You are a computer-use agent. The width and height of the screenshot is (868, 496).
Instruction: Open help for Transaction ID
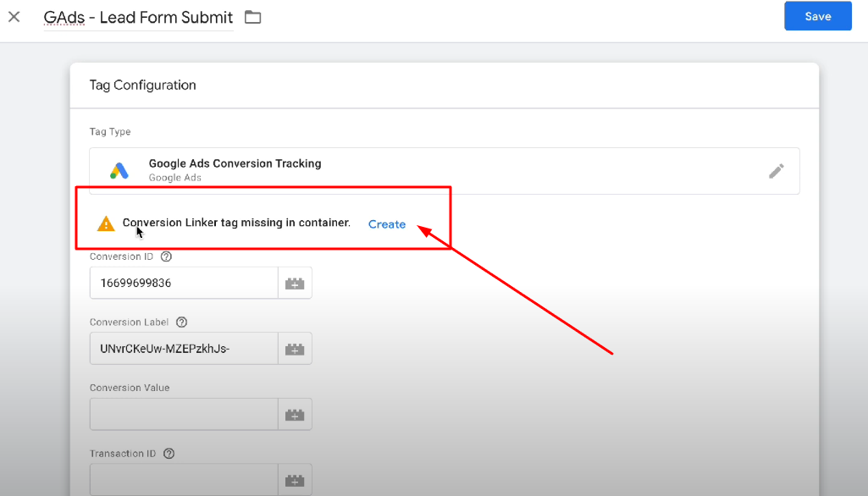click(169, 454)
